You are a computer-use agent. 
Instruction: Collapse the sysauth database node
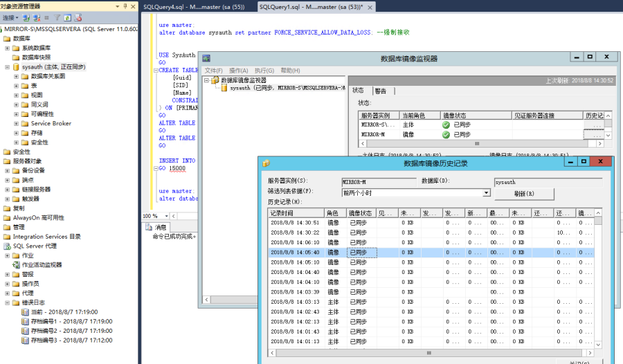point(7,67)
